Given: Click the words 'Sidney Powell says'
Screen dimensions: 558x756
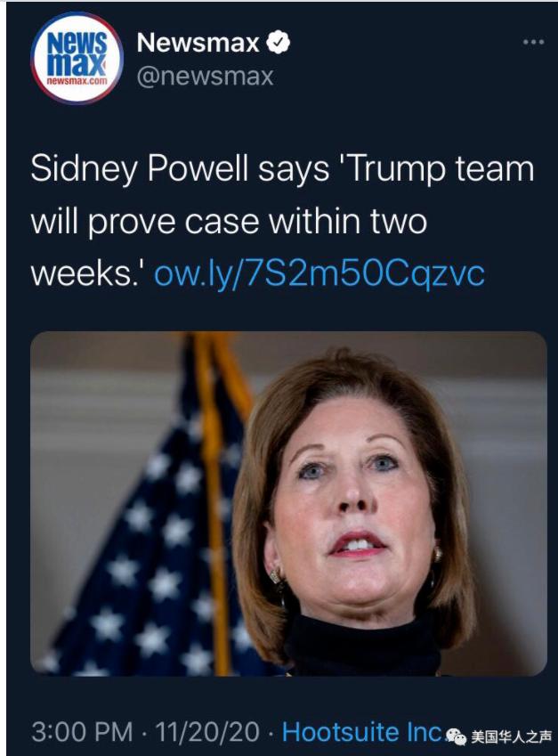Looking at the screenshot, I should 181,169.
